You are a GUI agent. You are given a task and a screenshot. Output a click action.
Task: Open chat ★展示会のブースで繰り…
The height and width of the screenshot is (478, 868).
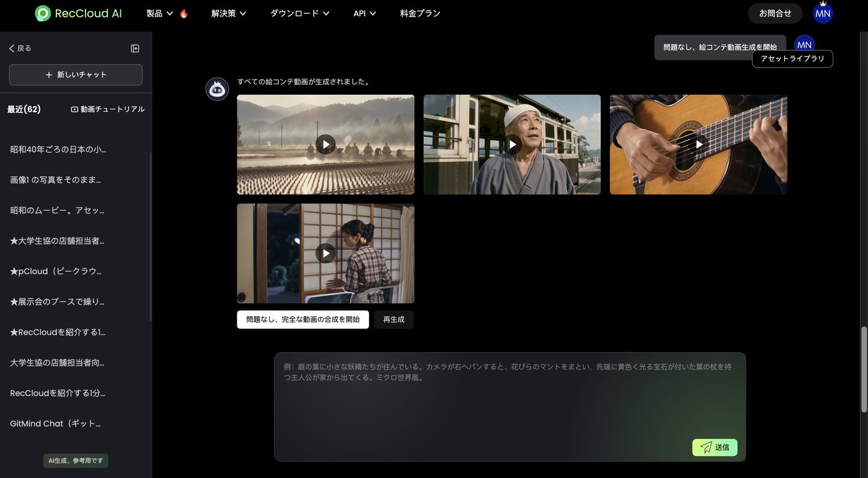[x=57, y=301]
